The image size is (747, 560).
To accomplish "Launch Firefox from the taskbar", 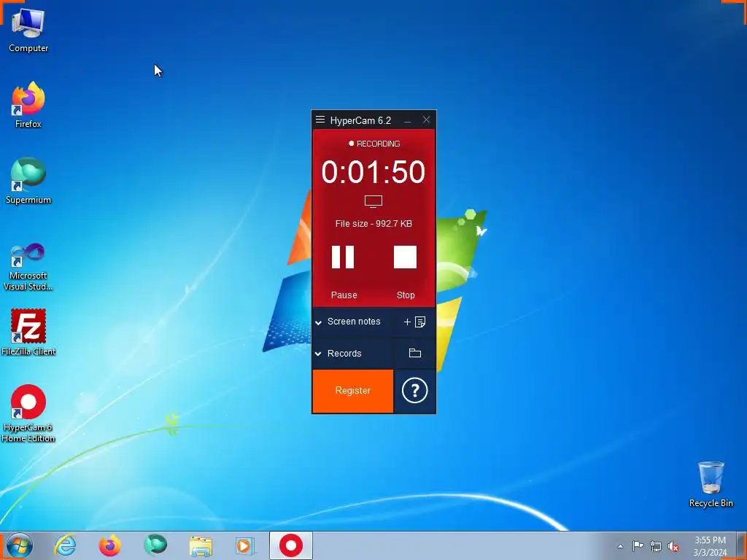I will click(x=109, y=545).
